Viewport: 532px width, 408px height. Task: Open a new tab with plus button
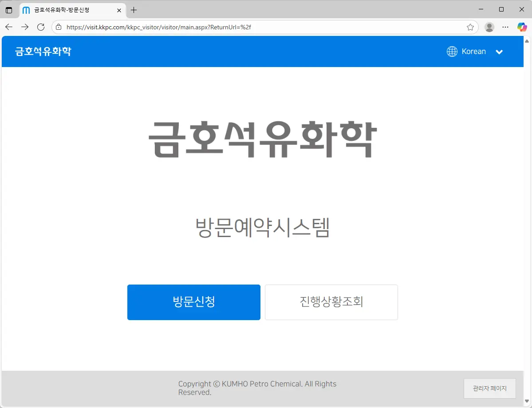[134, 10]
